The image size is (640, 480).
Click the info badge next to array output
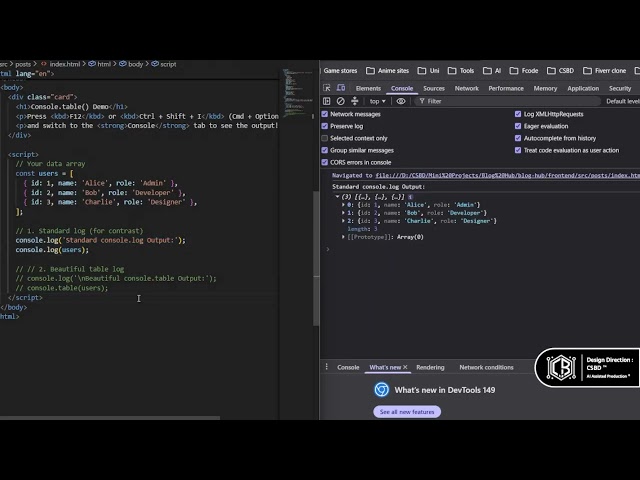click(411, 197)
